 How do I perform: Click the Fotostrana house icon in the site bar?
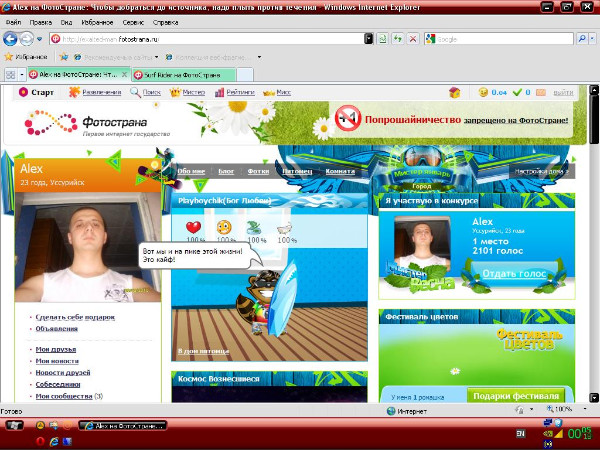coord(454,92)
